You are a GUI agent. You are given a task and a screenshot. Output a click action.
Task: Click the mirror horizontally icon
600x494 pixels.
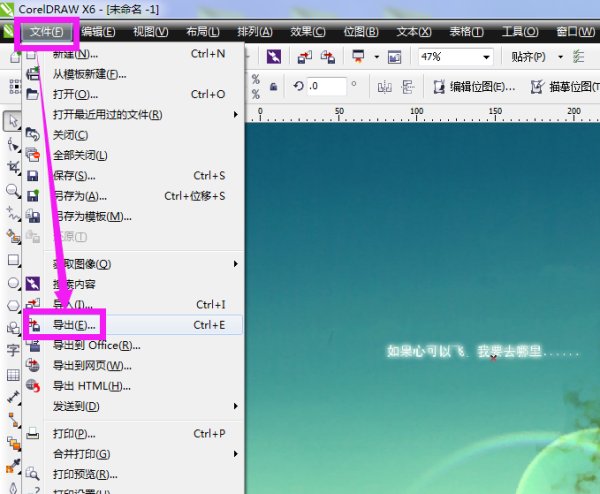coord(385,87)
